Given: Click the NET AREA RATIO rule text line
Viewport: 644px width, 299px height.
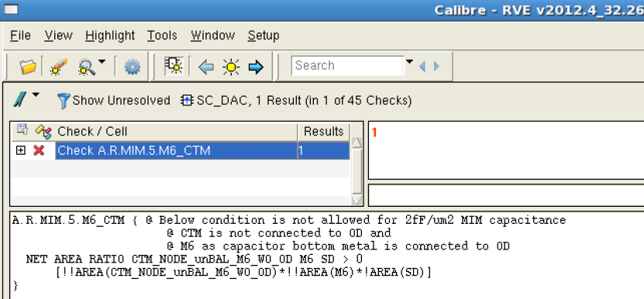Looking at the screenshot, I should [194, 259].
